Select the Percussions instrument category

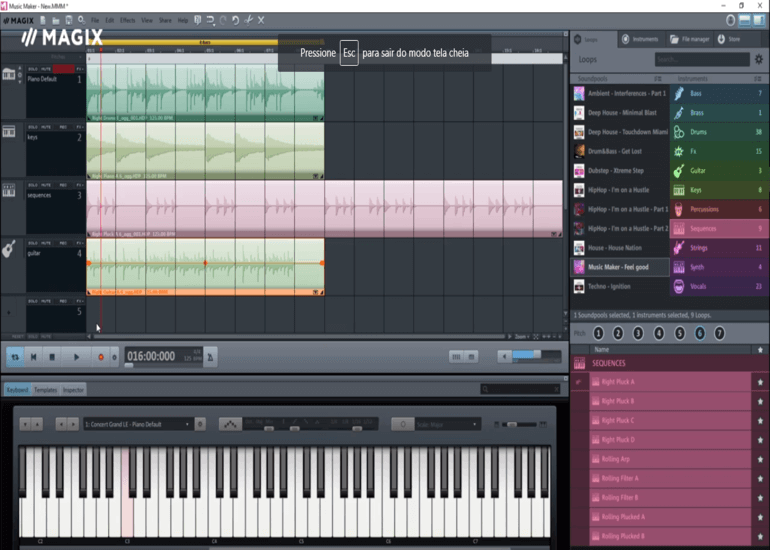coord(718,209)
